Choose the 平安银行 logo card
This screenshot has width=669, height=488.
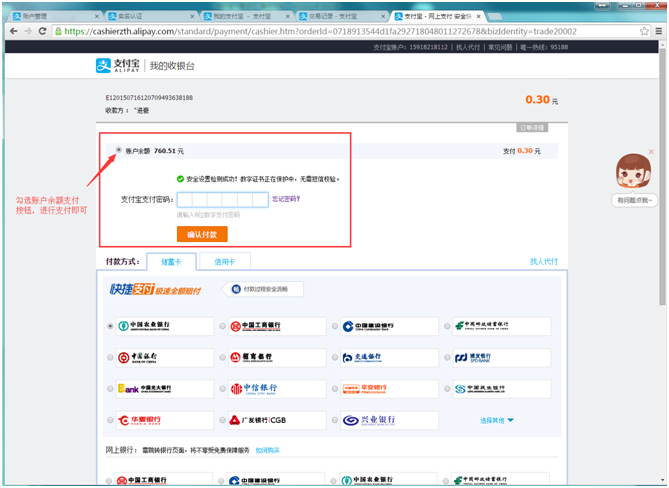[389, 389]
